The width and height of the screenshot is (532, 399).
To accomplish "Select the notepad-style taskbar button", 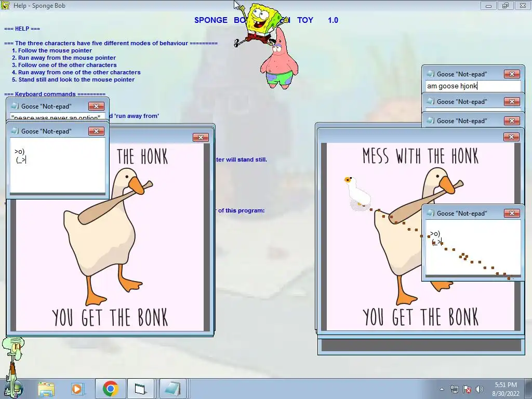I will click(172, 389).
